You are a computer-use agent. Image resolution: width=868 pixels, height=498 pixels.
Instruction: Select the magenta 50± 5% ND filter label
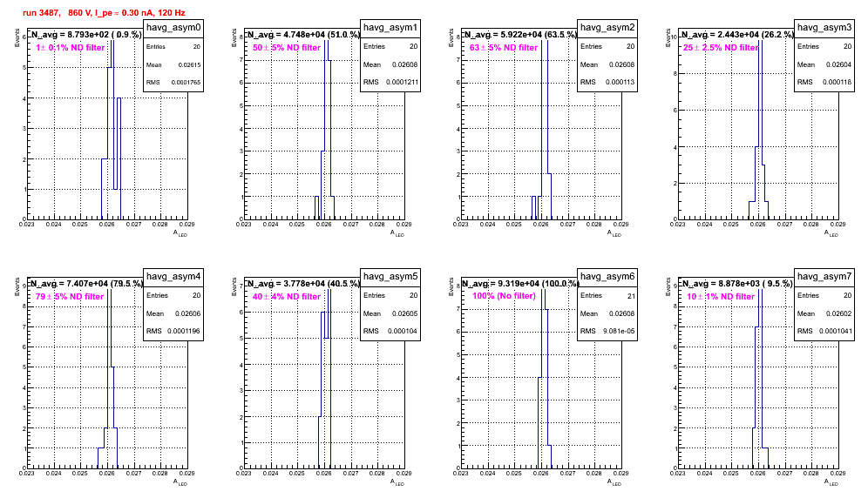click(x=287, y=48)
